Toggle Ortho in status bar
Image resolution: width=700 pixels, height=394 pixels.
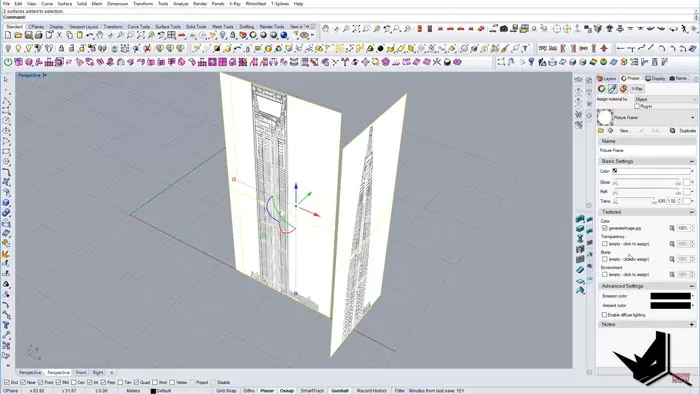coord(249,391)
